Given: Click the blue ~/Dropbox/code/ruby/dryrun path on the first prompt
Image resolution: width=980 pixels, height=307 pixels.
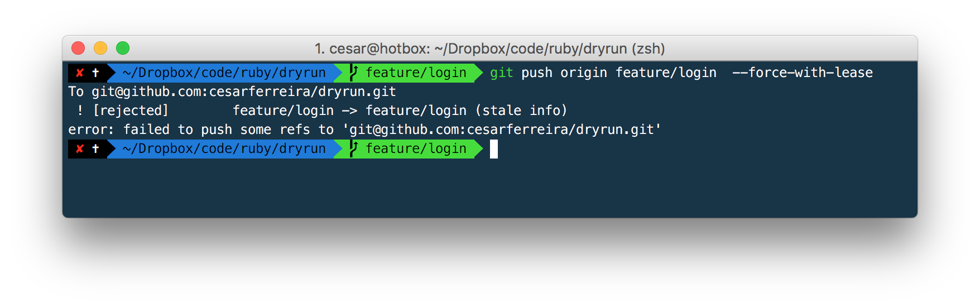Looking at the screenshot, I should [224, 73].
